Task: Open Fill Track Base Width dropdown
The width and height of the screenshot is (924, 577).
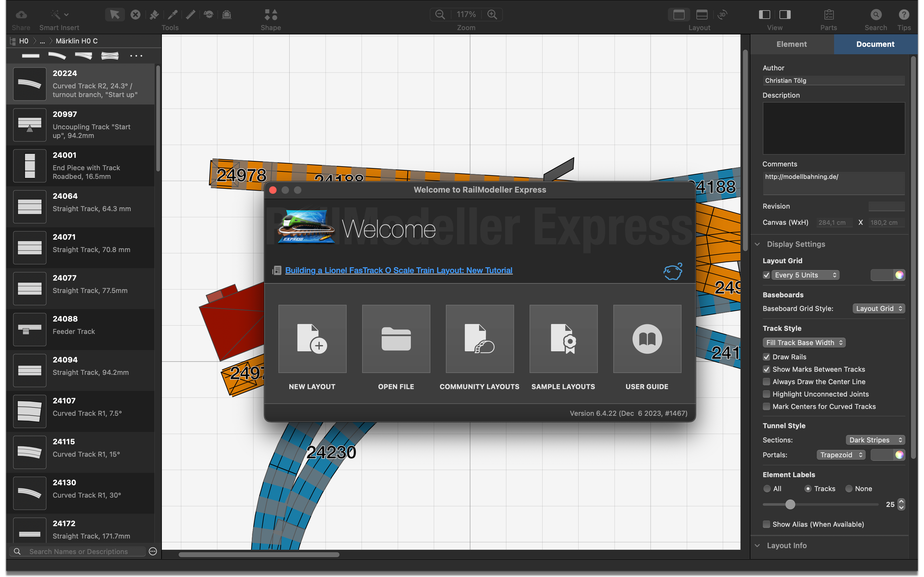Action: (x=804, y=342)
